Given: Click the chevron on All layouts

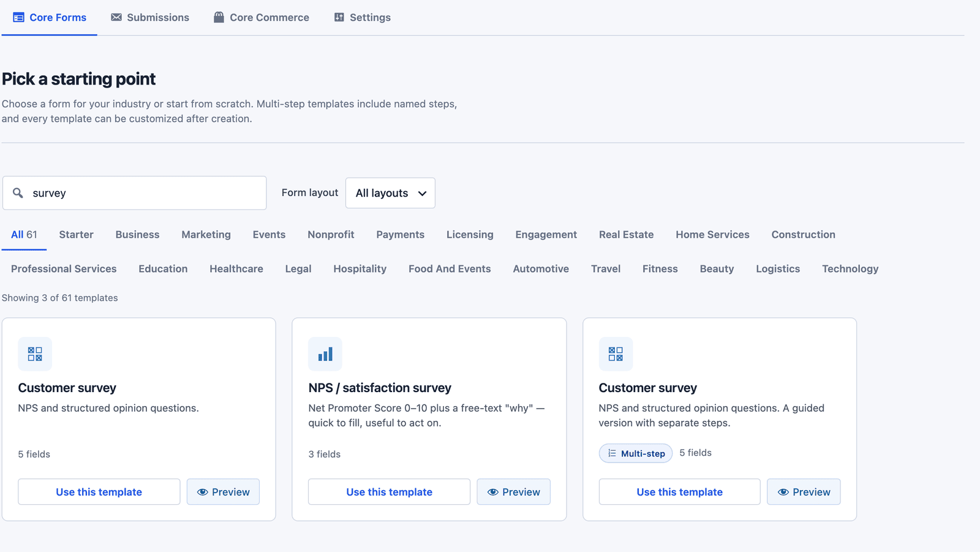Looking at the screenshot, I should 422,194.
